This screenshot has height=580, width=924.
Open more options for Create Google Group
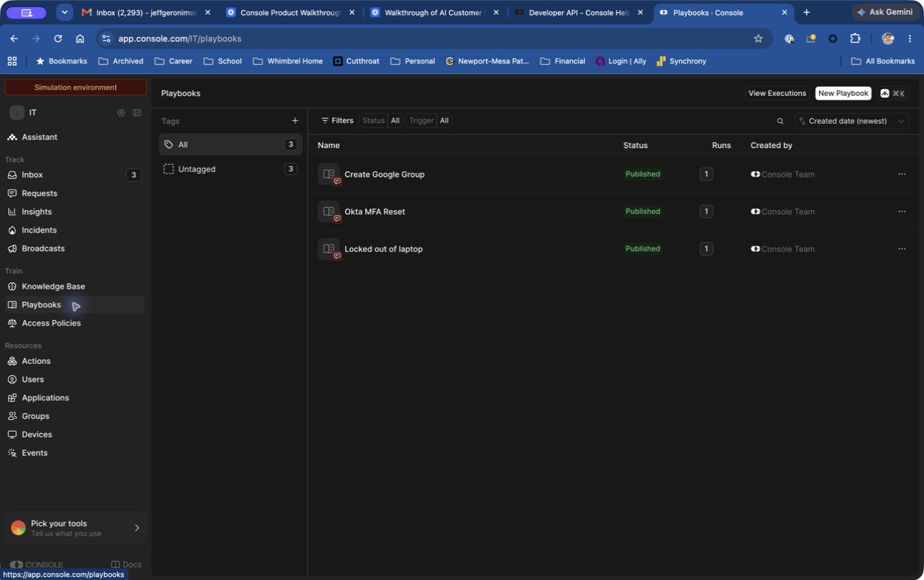point(901,174)
